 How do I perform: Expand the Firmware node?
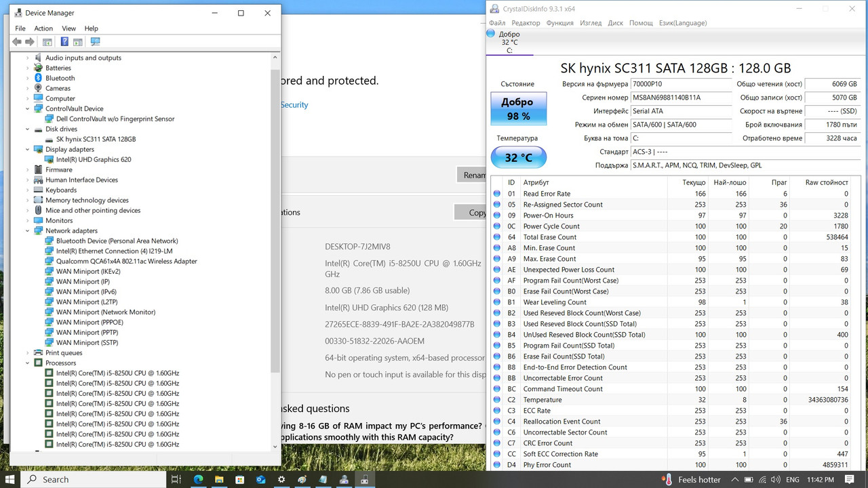pos(28,169)
